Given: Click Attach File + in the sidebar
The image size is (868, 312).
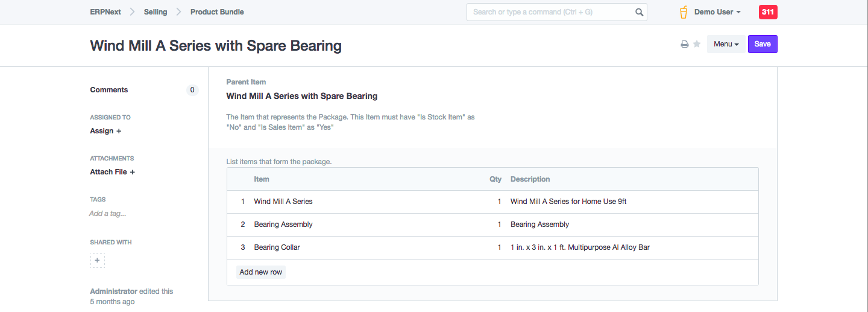Looking at the screenshot, I should [x=112, y=172].
